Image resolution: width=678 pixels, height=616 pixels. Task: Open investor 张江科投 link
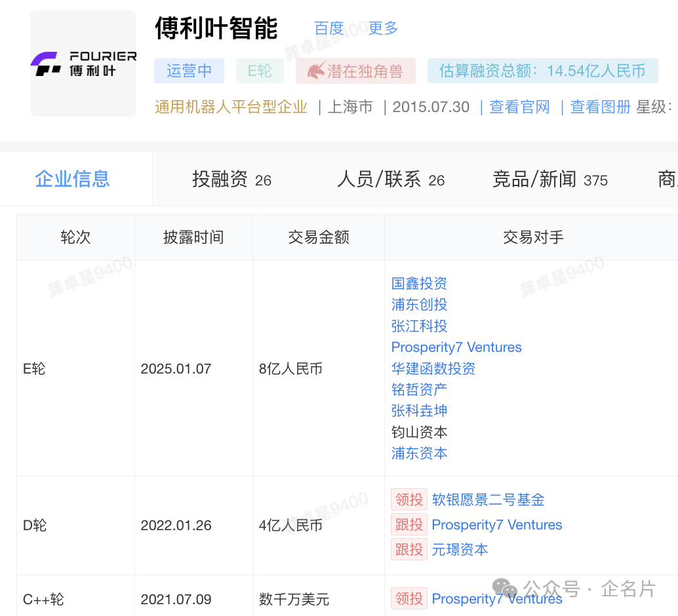(x=419, y=326)
